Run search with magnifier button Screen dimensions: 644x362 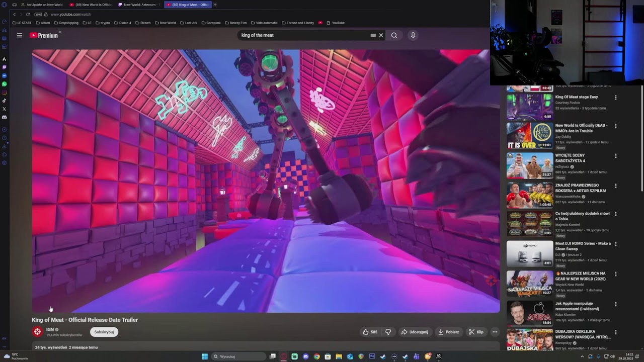click(x=394, y=35)
